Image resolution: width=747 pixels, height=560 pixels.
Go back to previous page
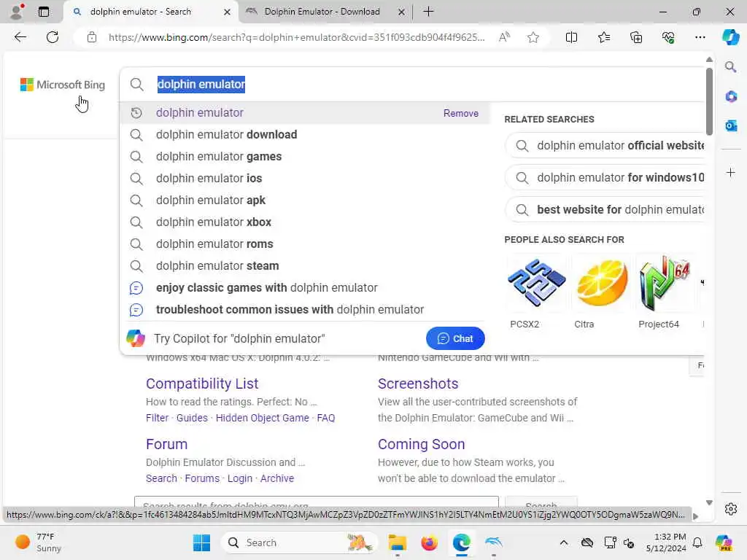pyautogui.click(x=20, y=37)
